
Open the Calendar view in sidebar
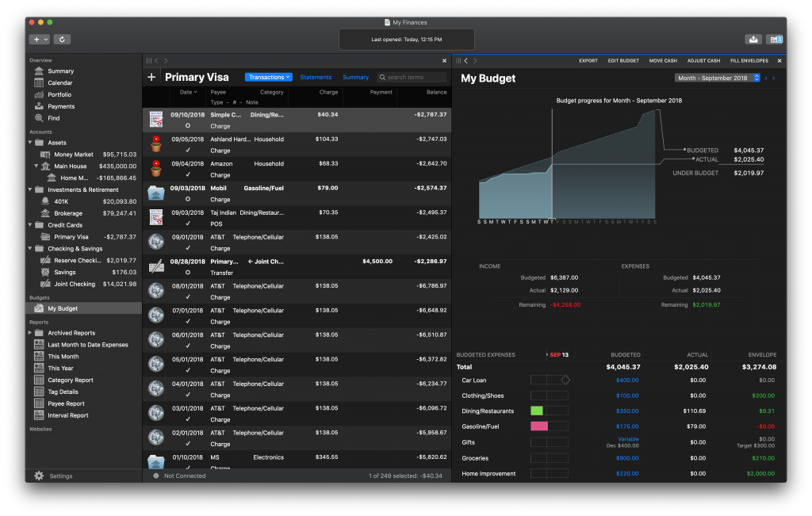pyautogui.click(x=39, y=83)
